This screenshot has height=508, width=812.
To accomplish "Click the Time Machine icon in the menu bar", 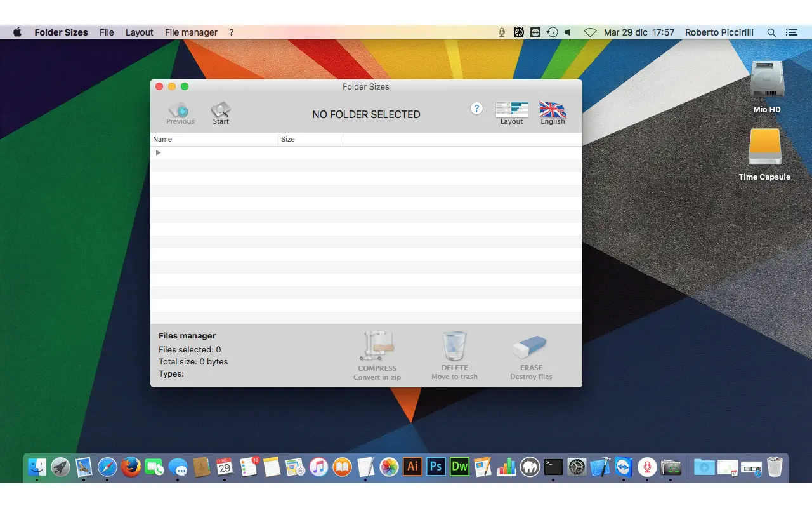I will tap(551, 32).
